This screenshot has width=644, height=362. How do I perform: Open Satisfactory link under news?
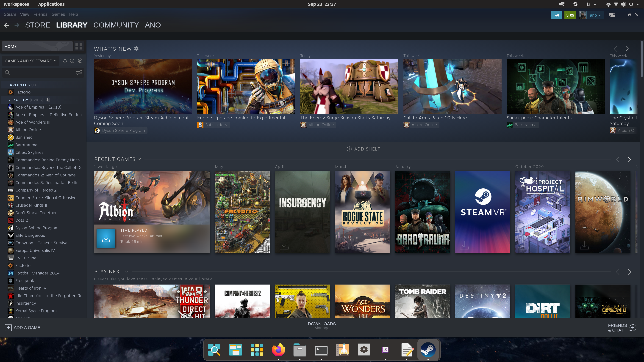pos(213,125)
